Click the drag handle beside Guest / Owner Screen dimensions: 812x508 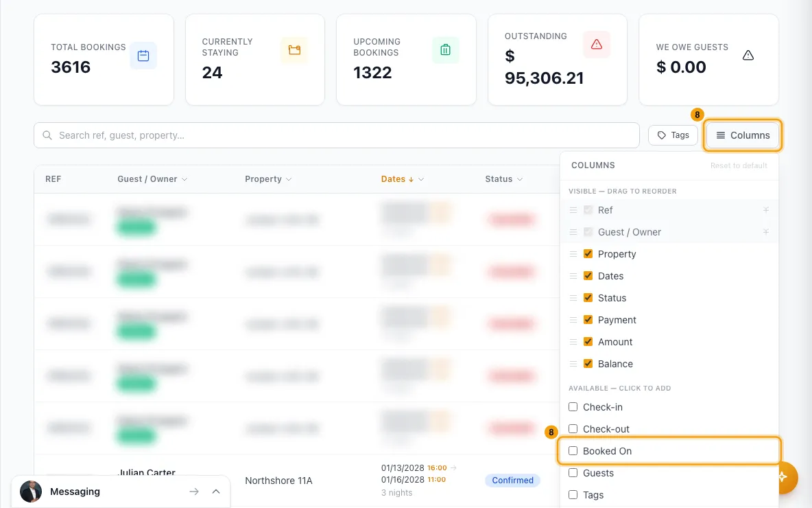(573, 232)
